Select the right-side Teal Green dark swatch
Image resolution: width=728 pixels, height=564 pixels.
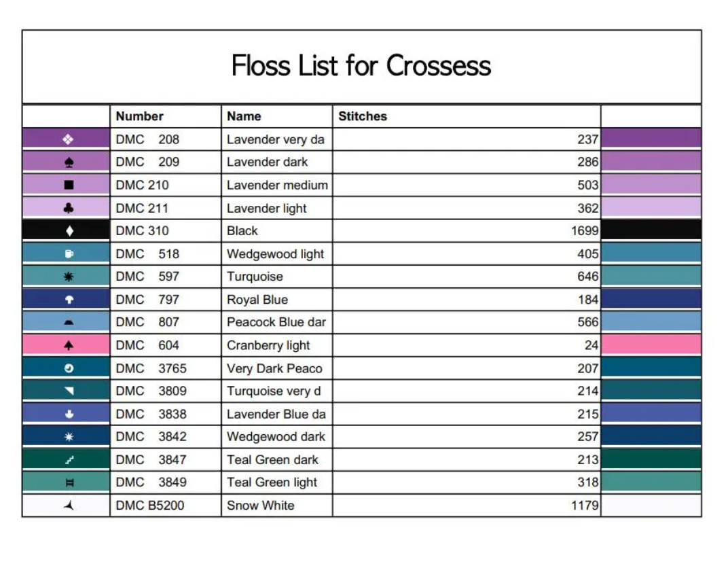pos(651,459)
